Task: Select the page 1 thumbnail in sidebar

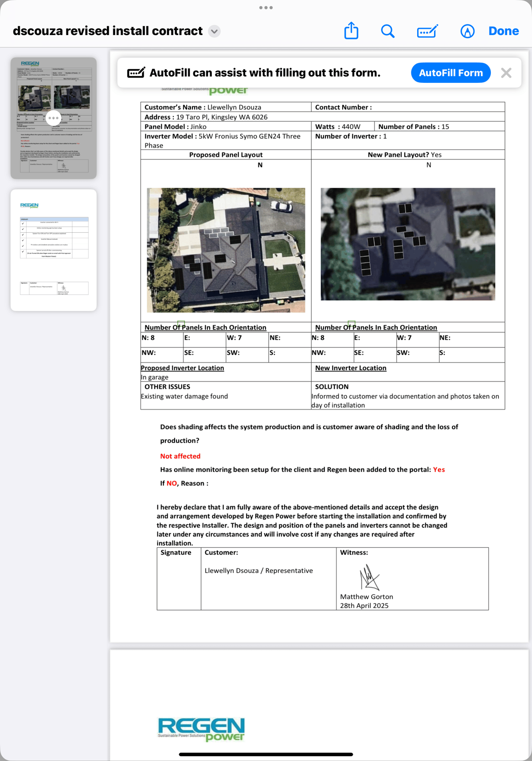Action: 54,118
